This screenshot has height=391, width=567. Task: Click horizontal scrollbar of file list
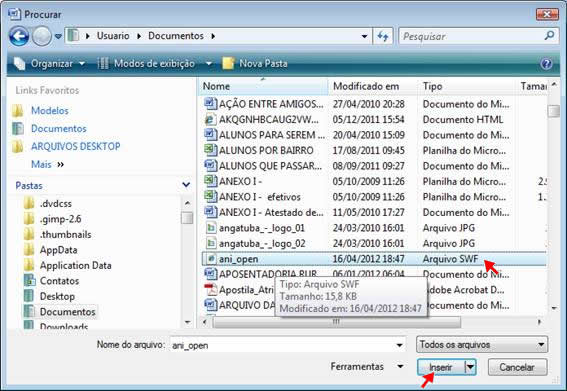pos(336,322)
